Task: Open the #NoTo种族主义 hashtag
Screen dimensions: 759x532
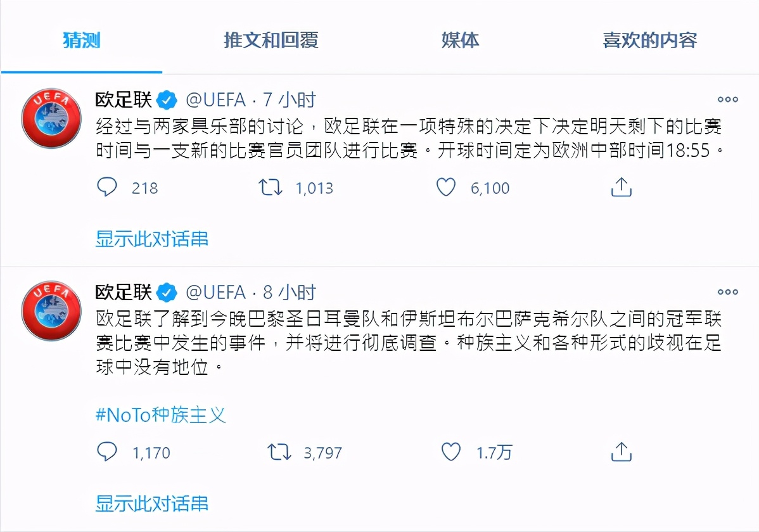Action: click(x=160, y=414)
